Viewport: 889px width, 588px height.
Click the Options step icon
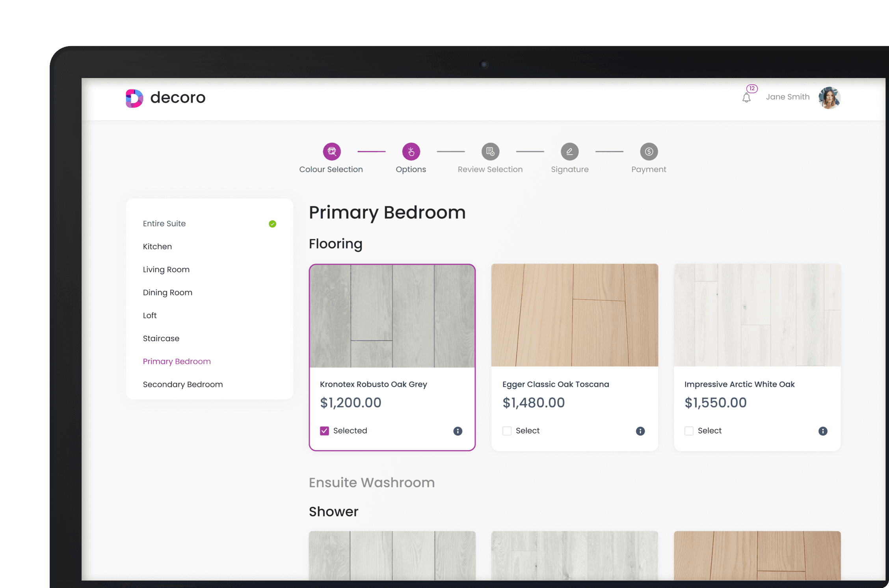click(x=411, y=151)
